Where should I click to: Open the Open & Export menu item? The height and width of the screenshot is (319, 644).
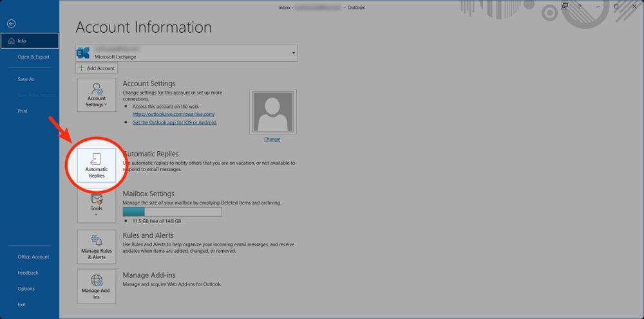coord(33,57)
